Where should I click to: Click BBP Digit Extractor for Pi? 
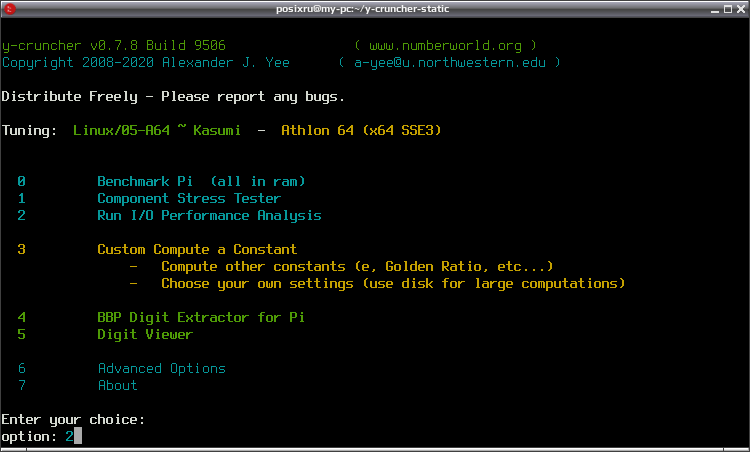(201, 318)
